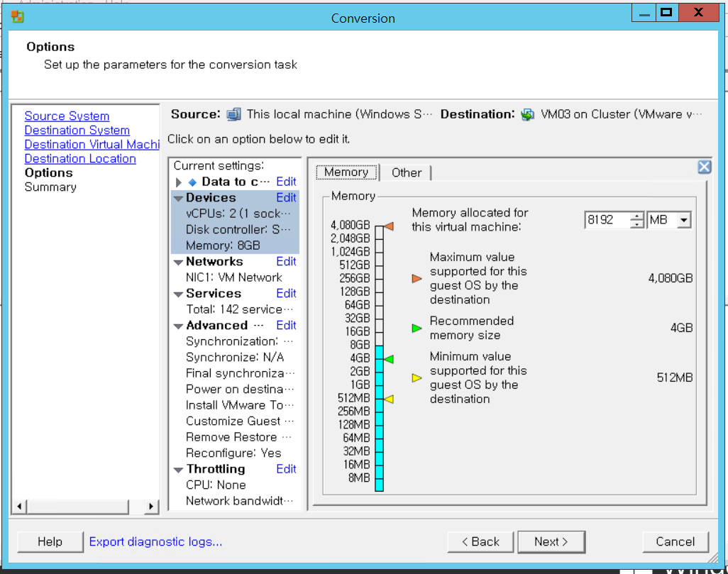
Task: Click the orange maximum marker on memory bar
Action: tap(389, 226)
